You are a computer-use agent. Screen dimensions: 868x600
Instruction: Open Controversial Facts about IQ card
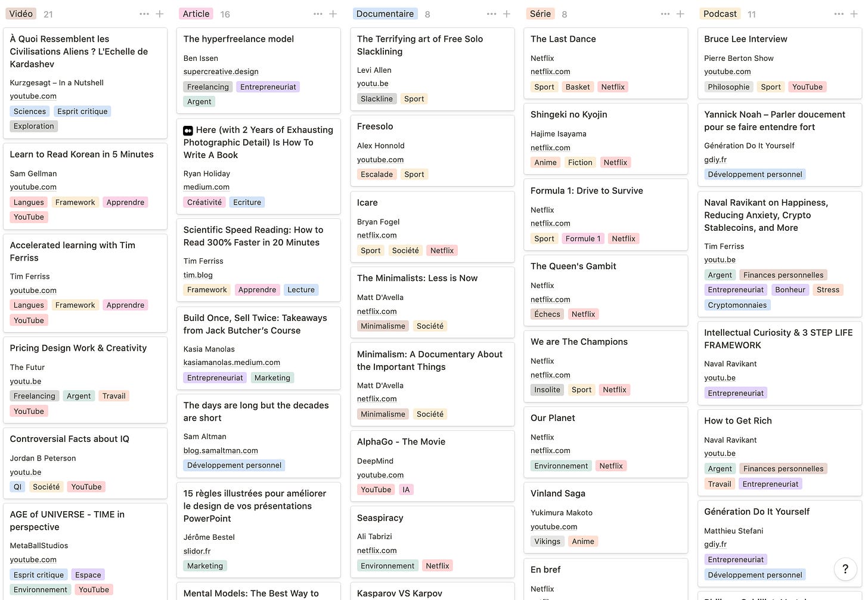(x=85, y=463)
